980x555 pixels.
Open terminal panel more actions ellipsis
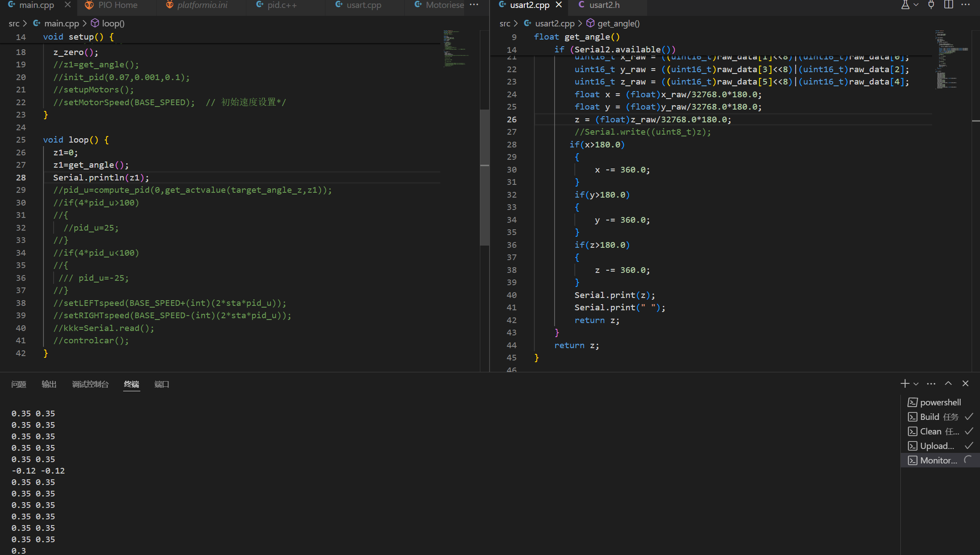(x=931, y=384)
